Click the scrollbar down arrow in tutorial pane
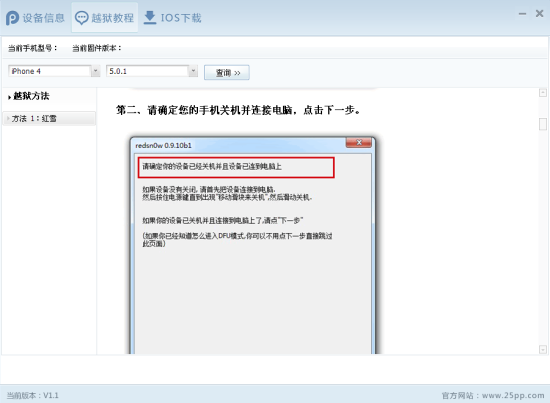 pos(543,349)
